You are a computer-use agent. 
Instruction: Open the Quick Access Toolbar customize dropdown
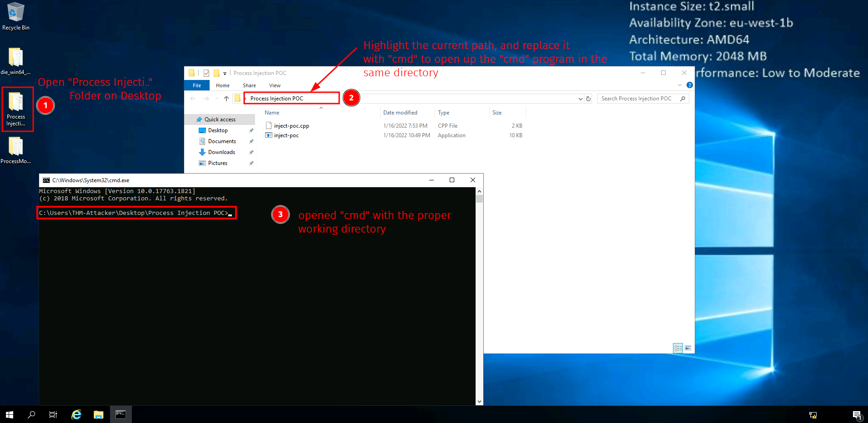[225, 73]
